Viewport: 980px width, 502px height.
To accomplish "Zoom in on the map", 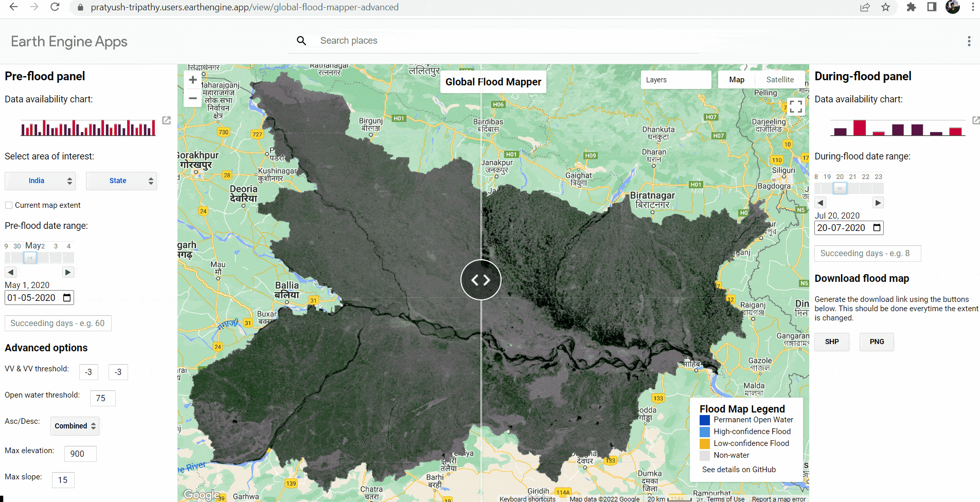I will pyautogui.click(x=193, y=80).
